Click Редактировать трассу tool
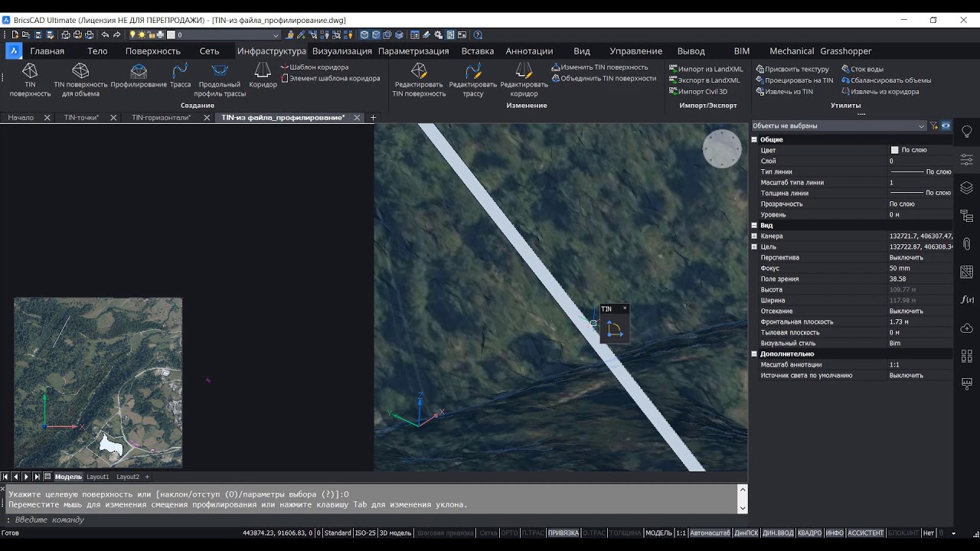This screenshot has height=551, width=980. click(473, 80)
